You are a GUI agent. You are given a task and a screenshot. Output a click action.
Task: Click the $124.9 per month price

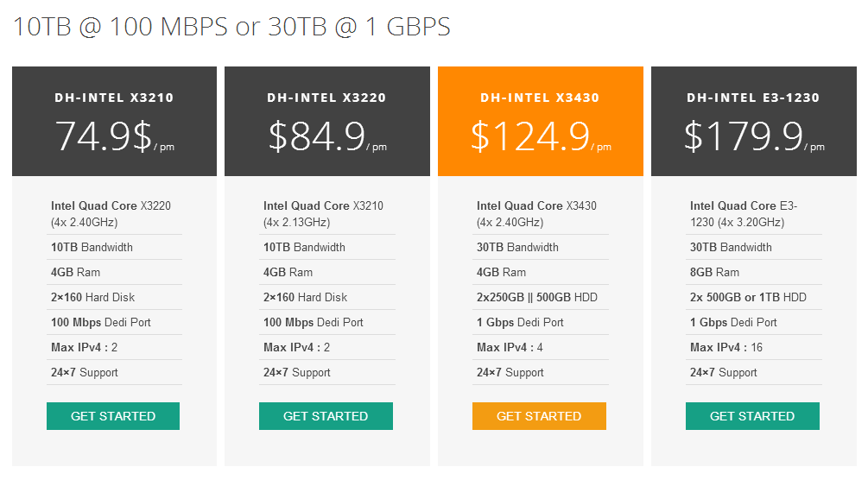pyautogui.click(x=530, y=136)
